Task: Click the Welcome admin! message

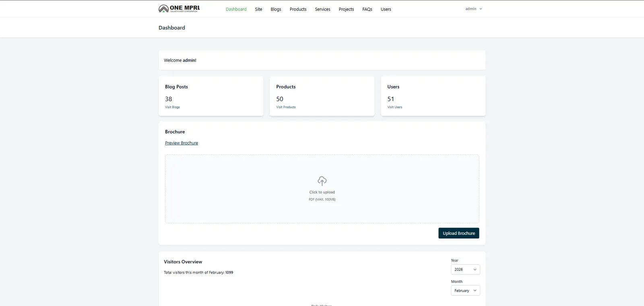Action: (180, 60)
